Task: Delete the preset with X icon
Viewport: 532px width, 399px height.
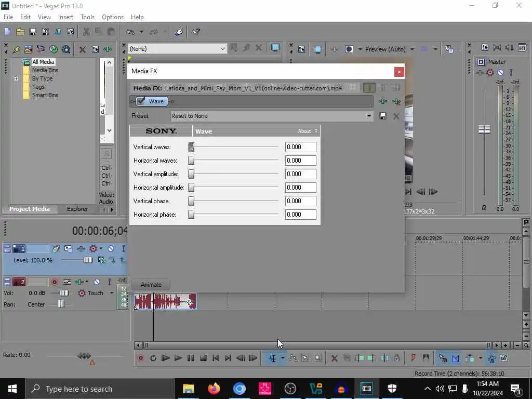Action: [x=396, y=116]
